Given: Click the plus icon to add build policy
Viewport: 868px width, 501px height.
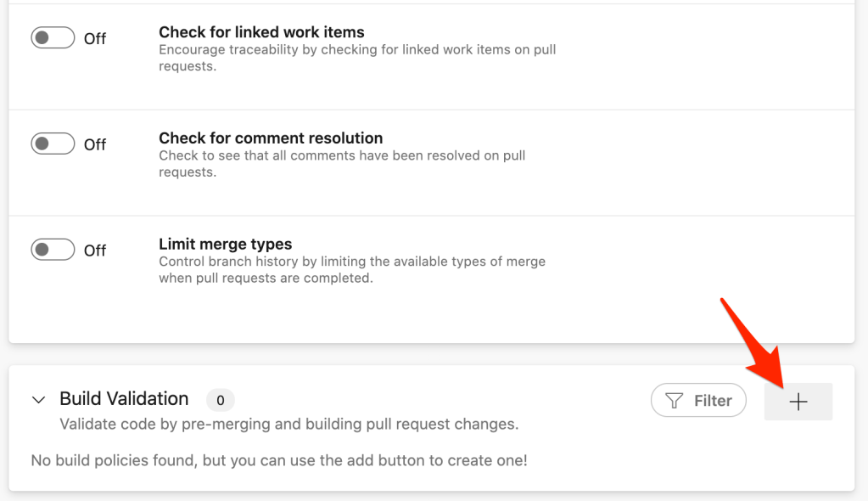Looking at the screenshot, I should coord(798,402).
